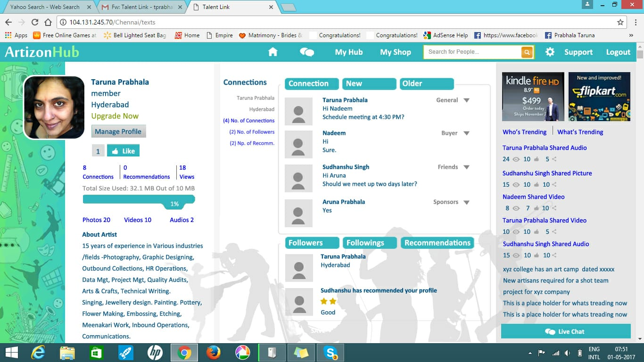Open settings with the gear icon
This screenshot has height=362, width=644.
pyautogui.click(x=550, y=52)
